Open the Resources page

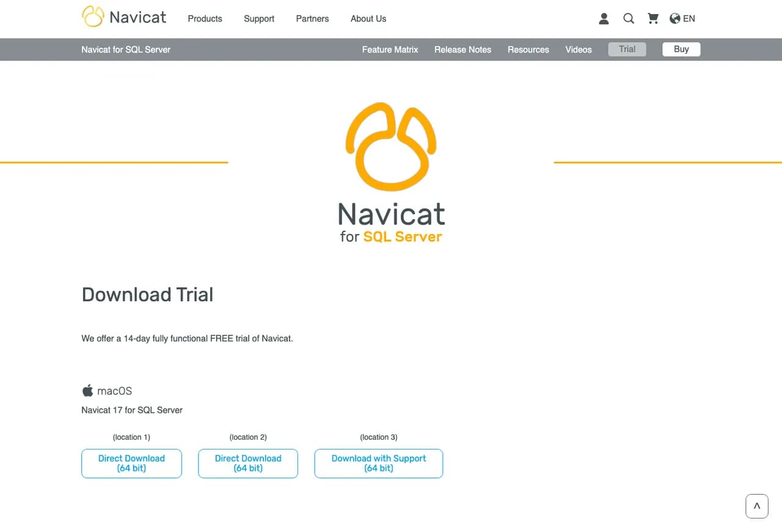(528, 49)
